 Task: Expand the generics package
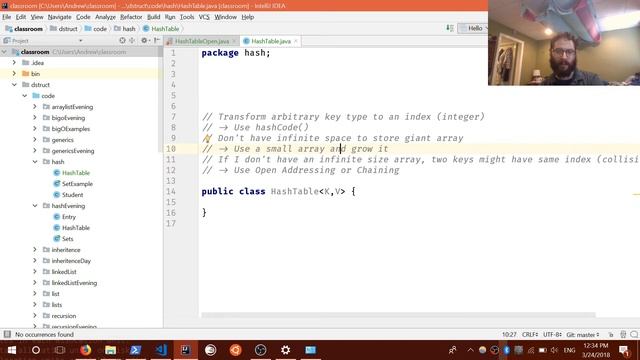pos(35,140)
